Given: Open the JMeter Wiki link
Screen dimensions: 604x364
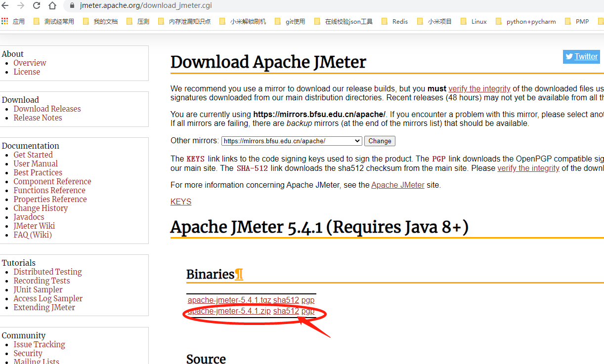Looking at the screenshot, I should click(34, 226).
